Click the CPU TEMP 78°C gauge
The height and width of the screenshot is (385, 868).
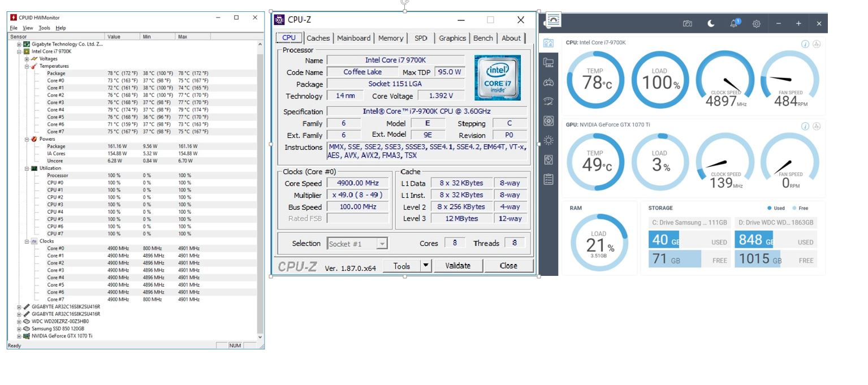point(595,80)
